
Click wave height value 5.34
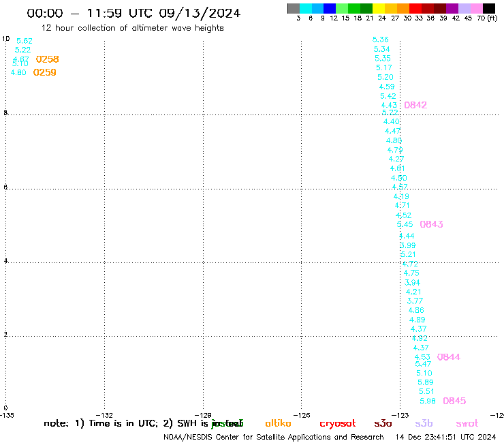[382, 49]
